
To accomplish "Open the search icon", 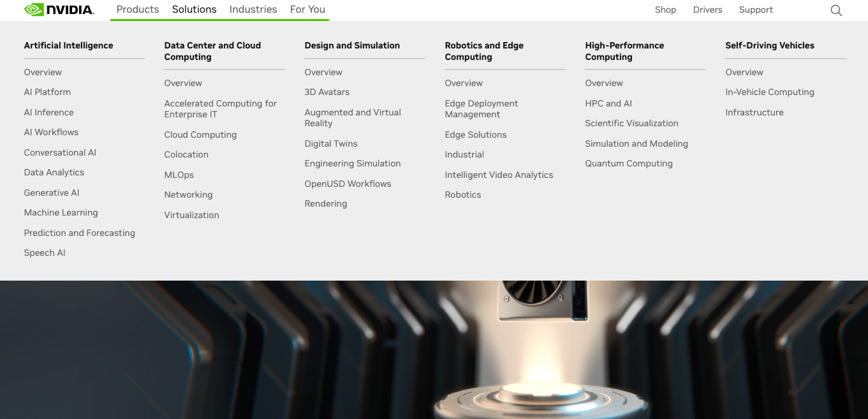I will 835,10.
